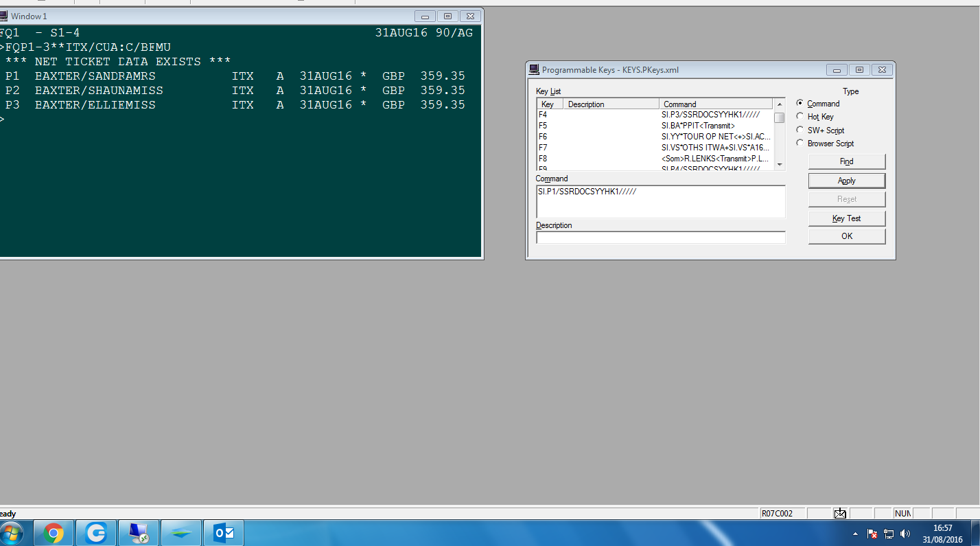Click passenger BAXTER/SANDRAMRS in terminal
The width and height of the screenshot is (980, 546).
[x=95, y=76]
